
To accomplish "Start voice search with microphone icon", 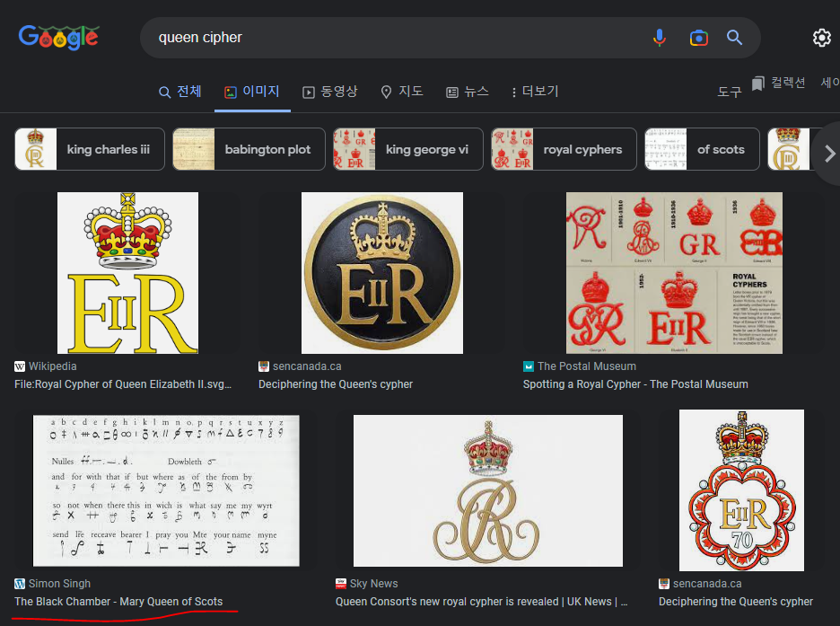I will pos(660,38).
